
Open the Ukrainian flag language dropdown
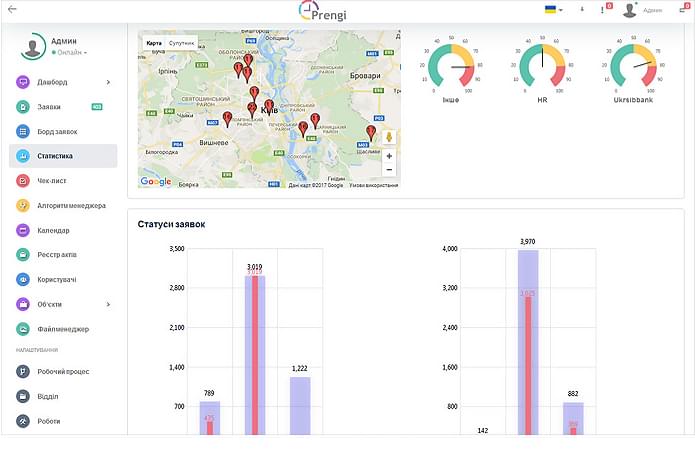[x=553, y=9]
